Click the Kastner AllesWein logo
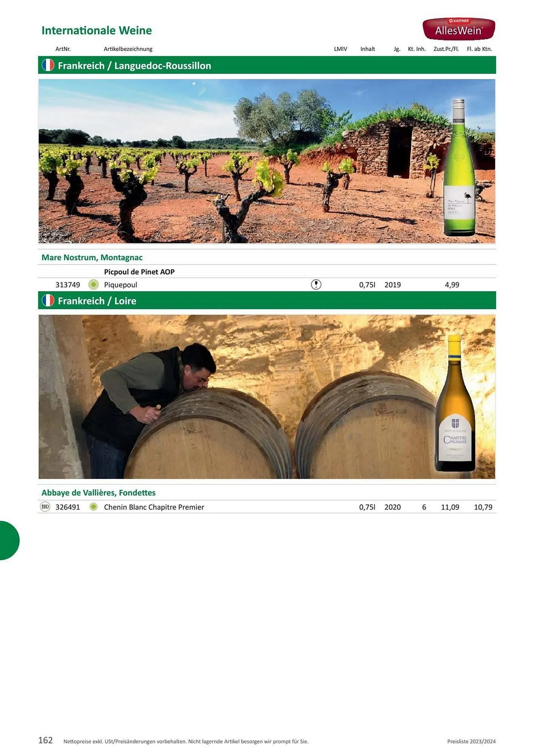534x756 pixels. (459, 29)
